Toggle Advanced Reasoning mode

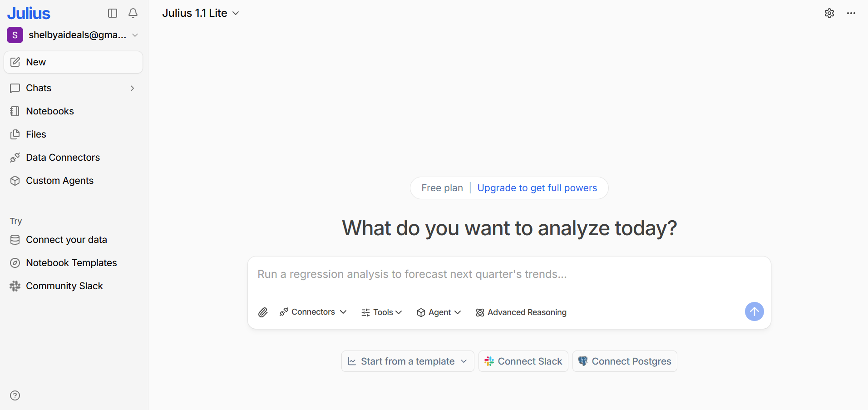click(x=521, y=312)
